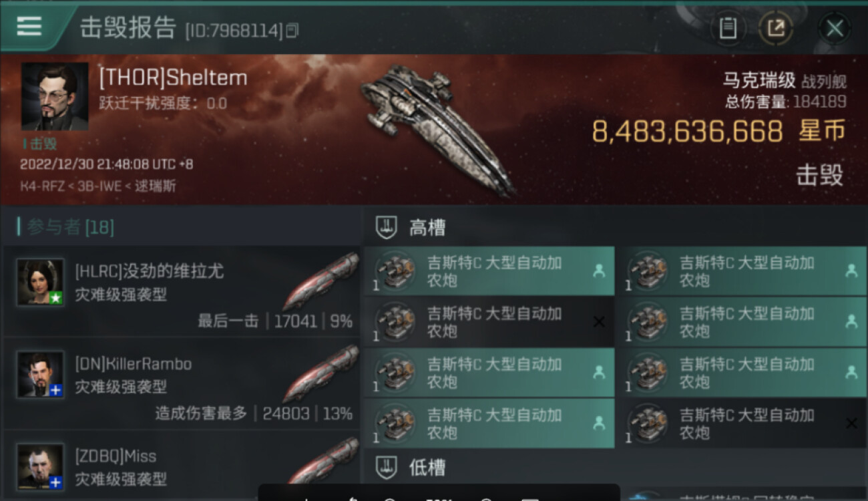Collapse the 高槽 section header
Screen dimensions: 868x501
[616, 228]
